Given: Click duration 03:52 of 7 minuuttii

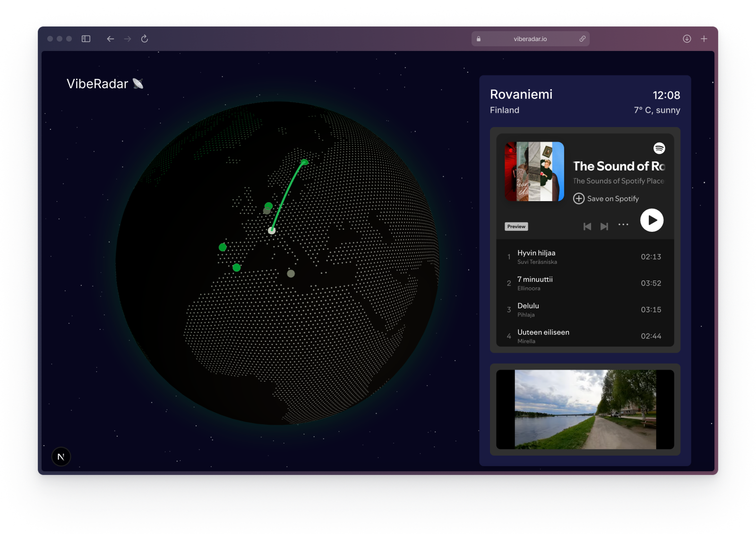Looking at the screenshot, I should pyautogui.click(x=651, y=283).
